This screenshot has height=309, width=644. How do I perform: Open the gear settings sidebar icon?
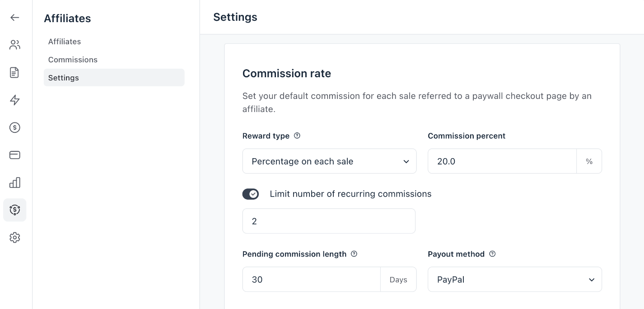click(15, 238)
